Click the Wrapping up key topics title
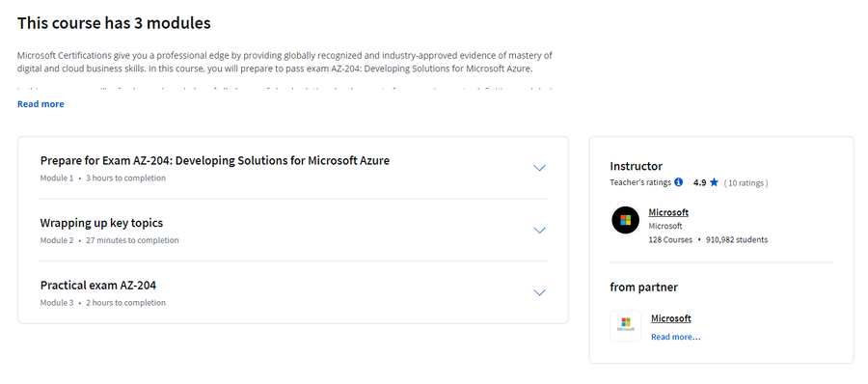The image size is (868, 384). 101,223
